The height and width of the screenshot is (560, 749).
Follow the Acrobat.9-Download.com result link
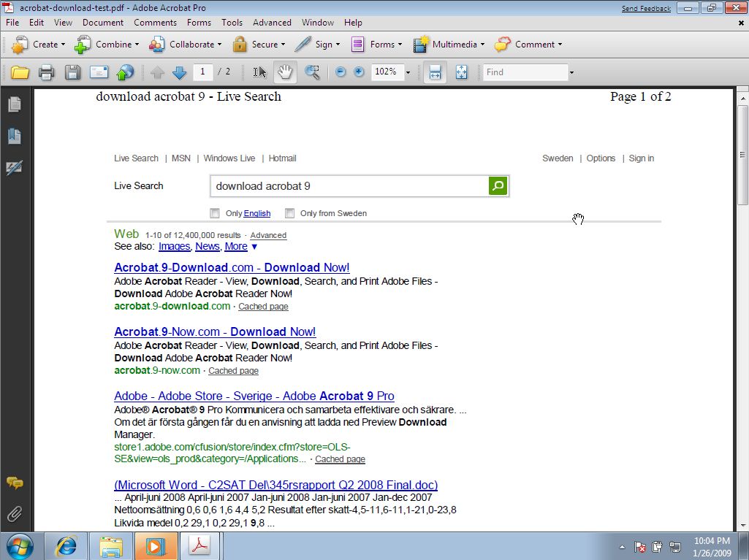pos(232,267)
